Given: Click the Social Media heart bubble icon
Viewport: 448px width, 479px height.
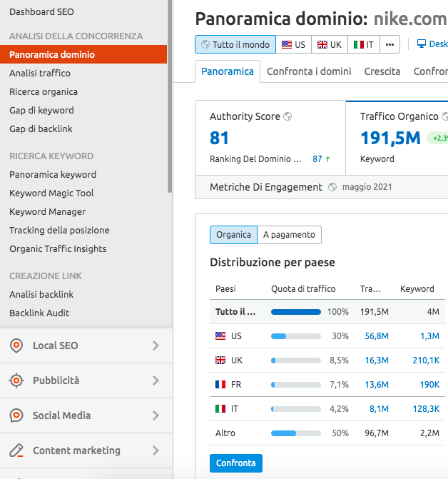Looking at the screenshot, I should 16,415.
